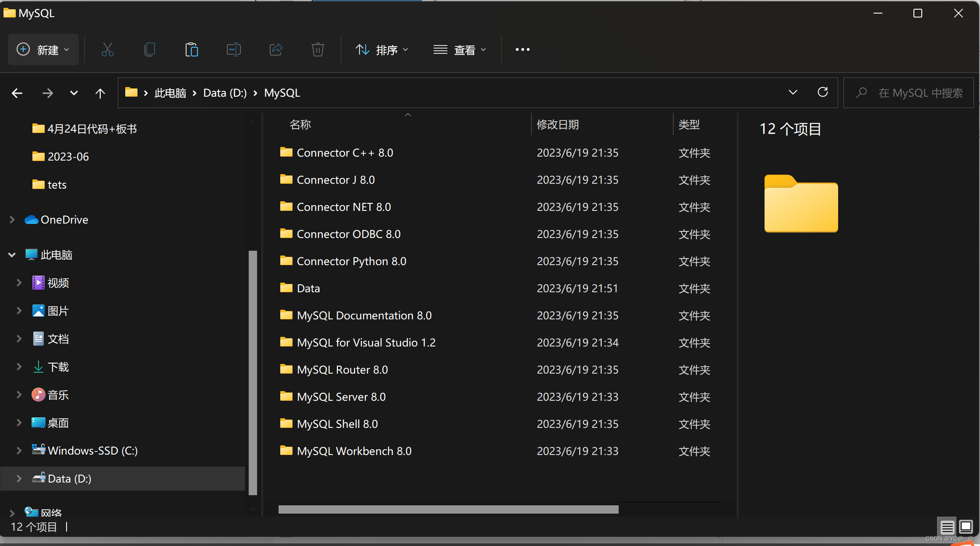Expand the Windows-SSD (C:) tree node
The image size is (980, 546).
coord(19,451)
